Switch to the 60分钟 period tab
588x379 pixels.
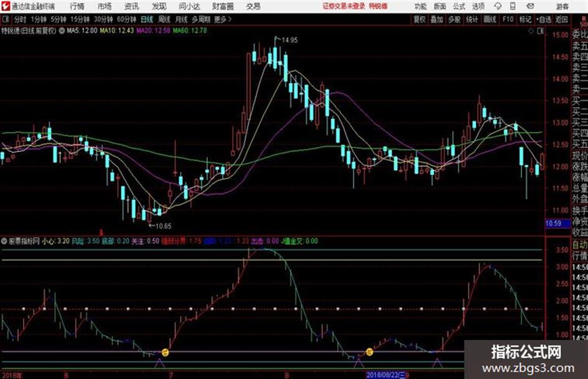[126, 19]
